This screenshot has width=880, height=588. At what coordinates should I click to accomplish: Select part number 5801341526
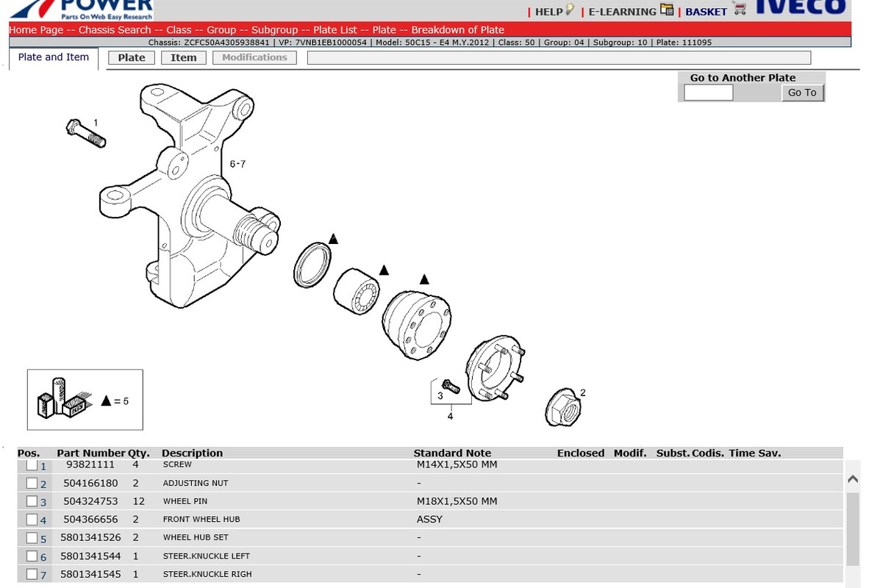(x=90, y=537)
